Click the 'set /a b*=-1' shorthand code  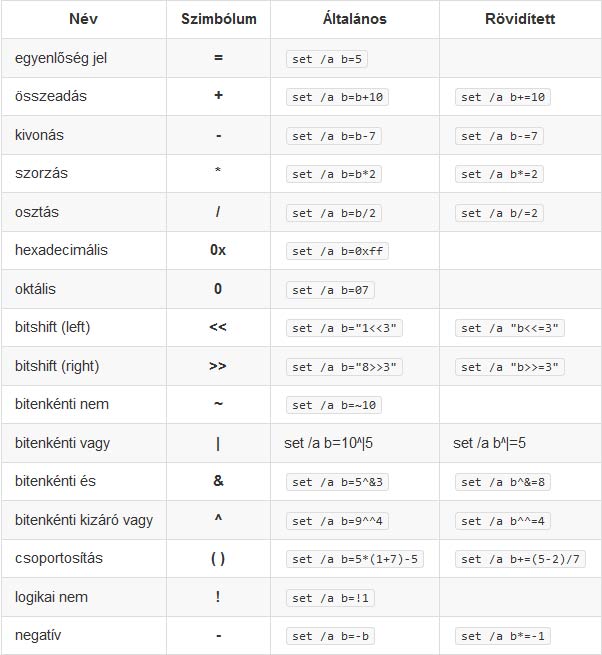point(503,636)
